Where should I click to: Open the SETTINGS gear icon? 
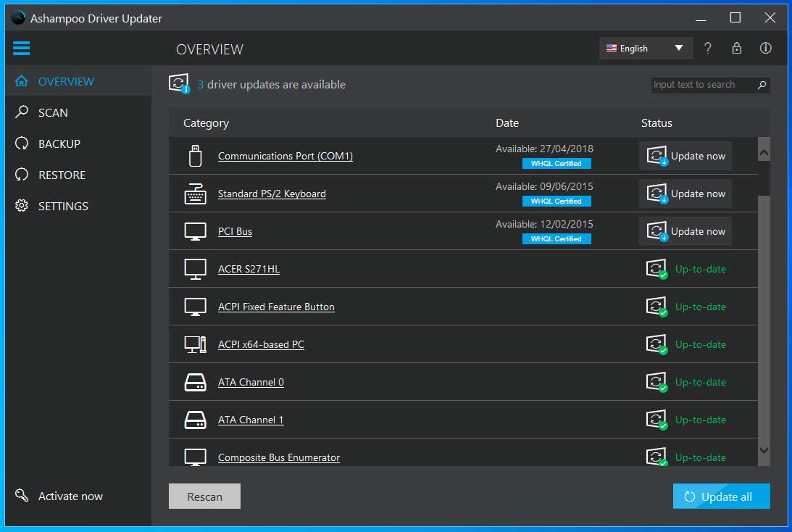click(21, 206)
